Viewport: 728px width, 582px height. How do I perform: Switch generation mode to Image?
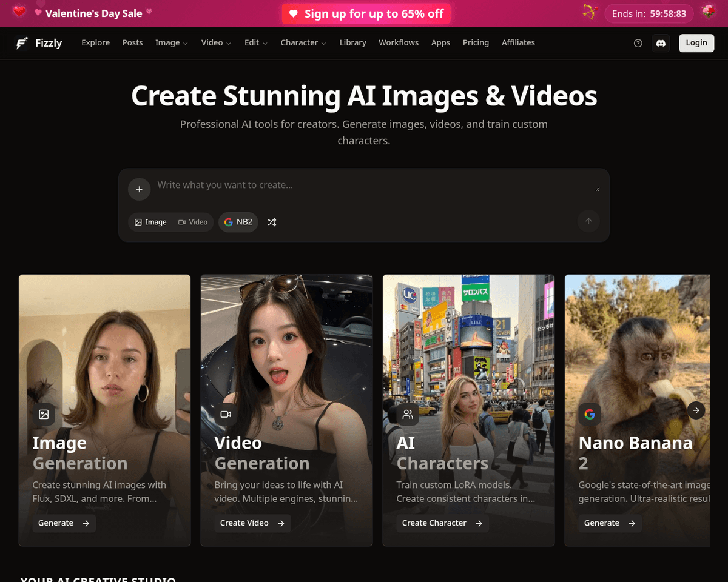pos(150,222)
